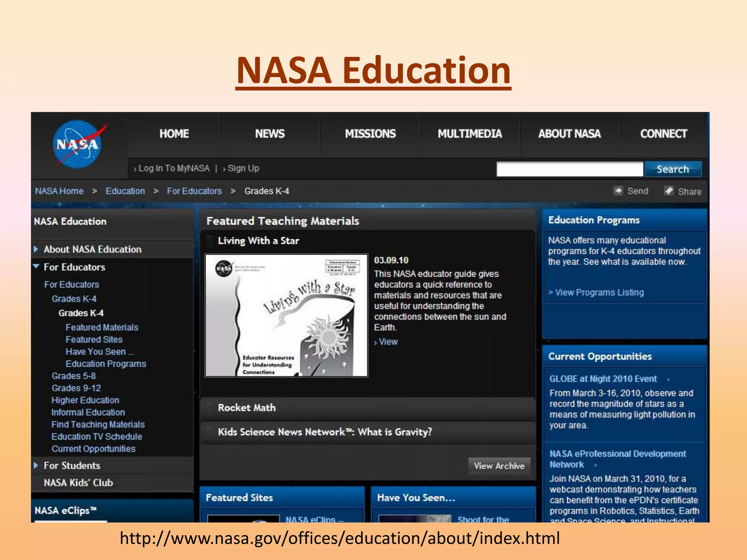Select Featured Materials in sidebar

[102, 327]
